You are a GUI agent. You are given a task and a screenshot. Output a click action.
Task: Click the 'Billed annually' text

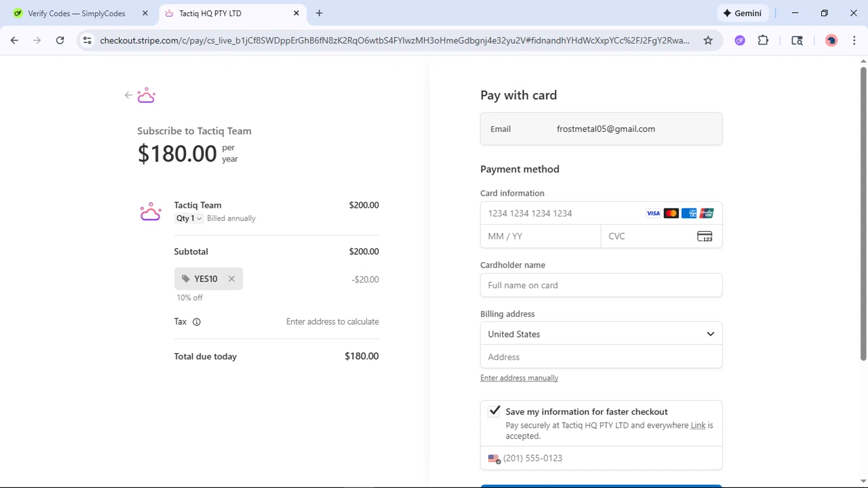click(x=231, y=218)
